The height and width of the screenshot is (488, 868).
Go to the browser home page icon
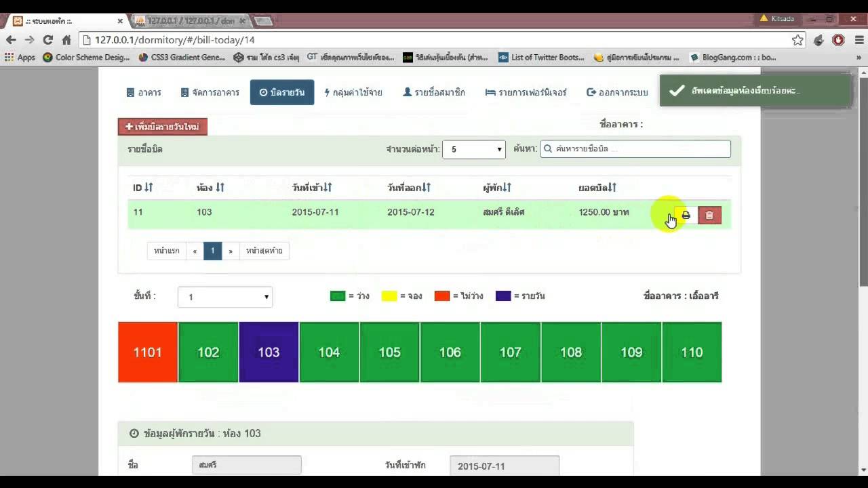(66, 40)
